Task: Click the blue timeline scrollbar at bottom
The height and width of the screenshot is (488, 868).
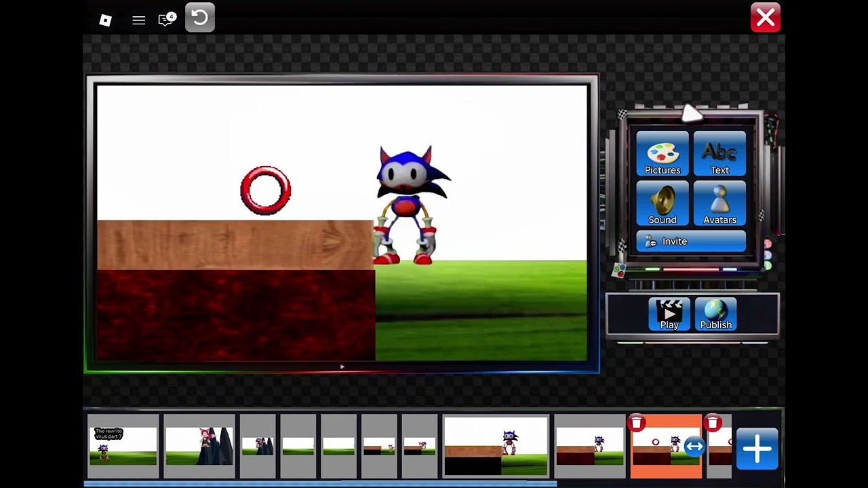Action: [x=320, y=484]
